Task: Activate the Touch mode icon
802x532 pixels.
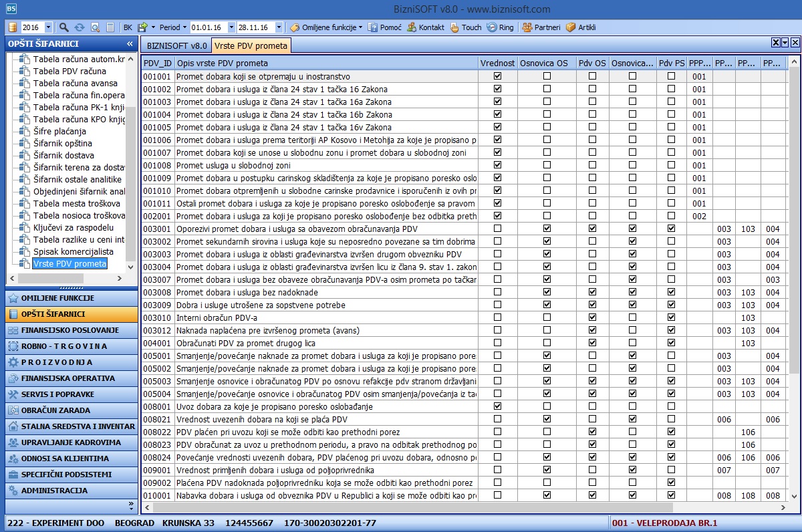Action: 465,27
